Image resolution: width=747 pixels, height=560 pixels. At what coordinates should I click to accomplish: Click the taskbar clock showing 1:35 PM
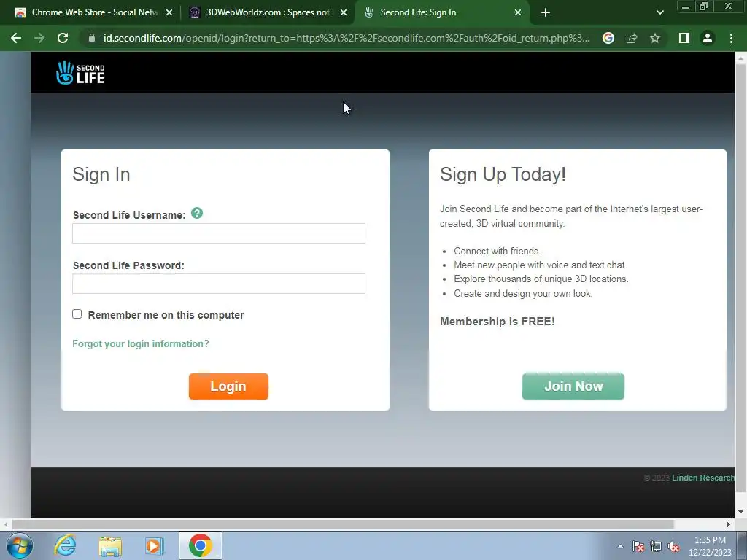click(x=710, y=545)
